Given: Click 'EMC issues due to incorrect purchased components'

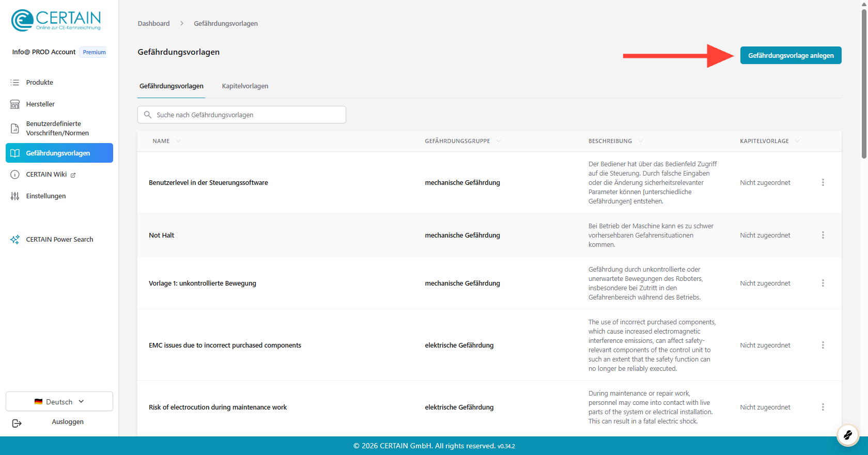Looking at the screenshot, I should tap(225, 346).
